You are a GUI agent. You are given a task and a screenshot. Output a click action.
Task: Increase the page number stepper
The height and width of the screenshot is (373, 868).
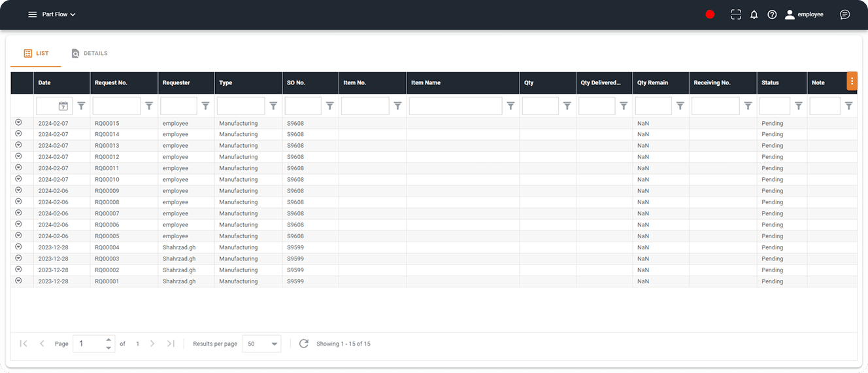click(108, 340)
